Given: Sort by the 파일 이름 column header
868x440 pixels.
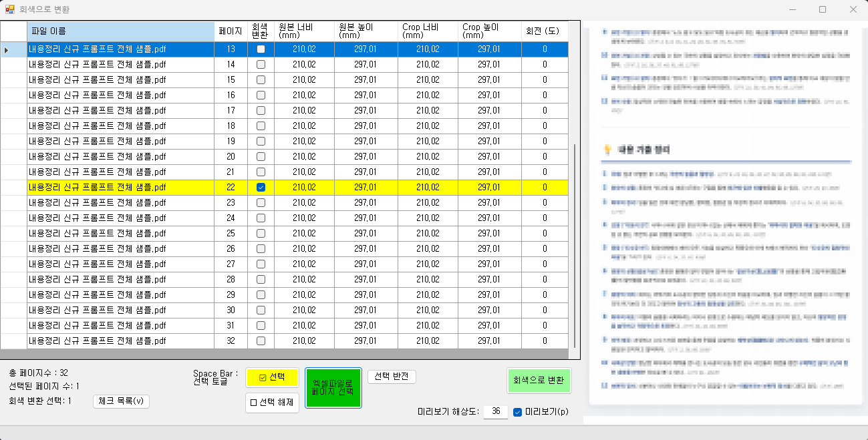Looking at the screenshot, I should click(x=120, y=31).
